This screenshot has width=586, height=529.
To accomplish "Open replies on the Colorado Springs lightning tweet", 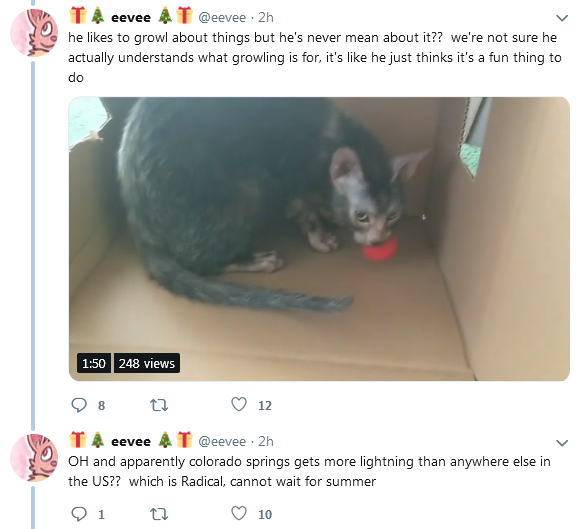I will coord(79,514).
